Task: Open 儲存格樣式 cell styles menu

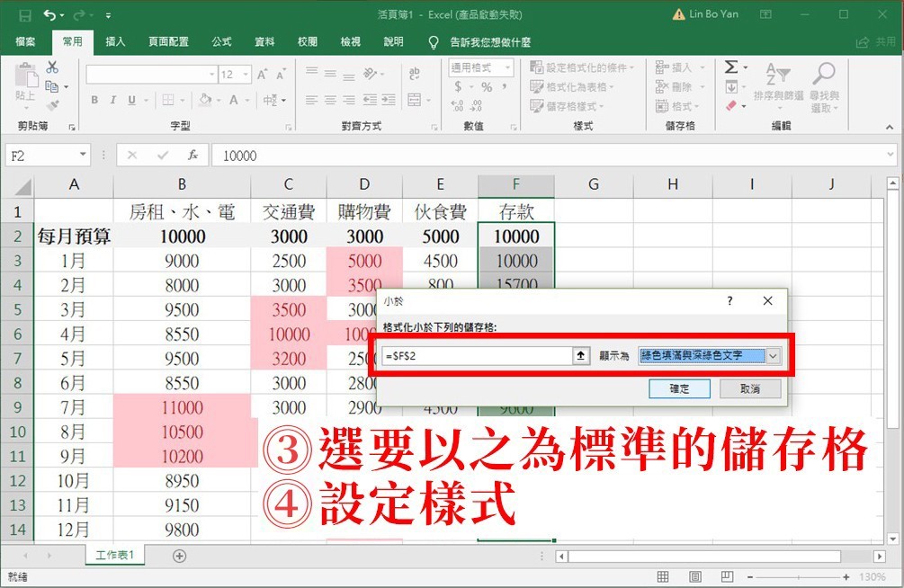Action: click(x=567, y=106)
